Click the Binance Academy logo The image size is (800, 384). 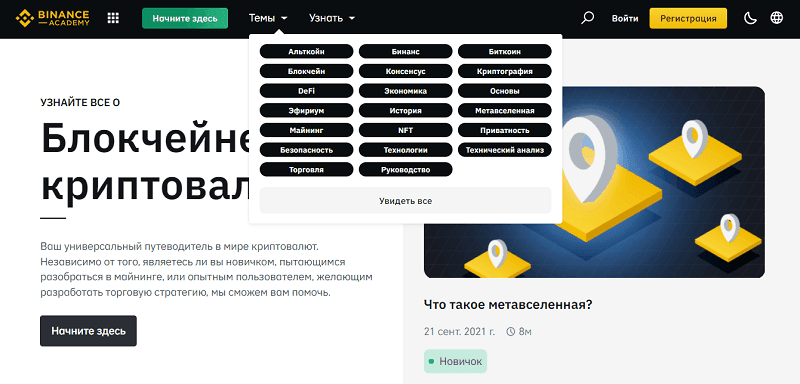[x=53, y=18]
